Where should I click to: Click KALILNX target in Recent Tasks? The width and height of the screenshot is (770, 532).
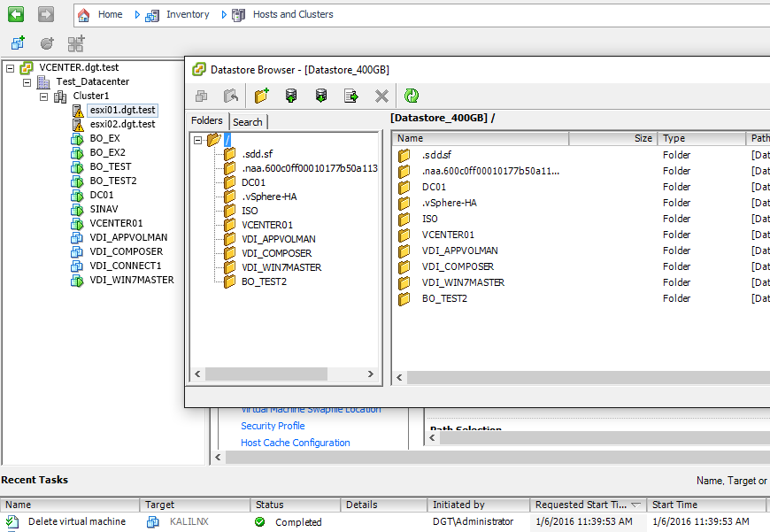189,521
